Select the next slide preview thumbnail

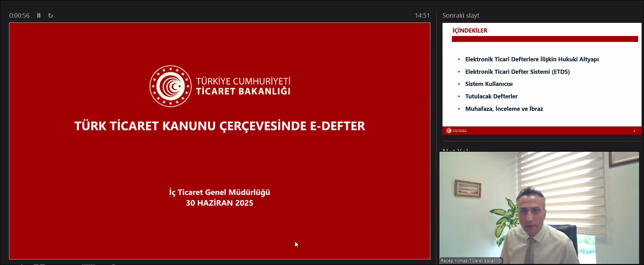coord(542,79)
